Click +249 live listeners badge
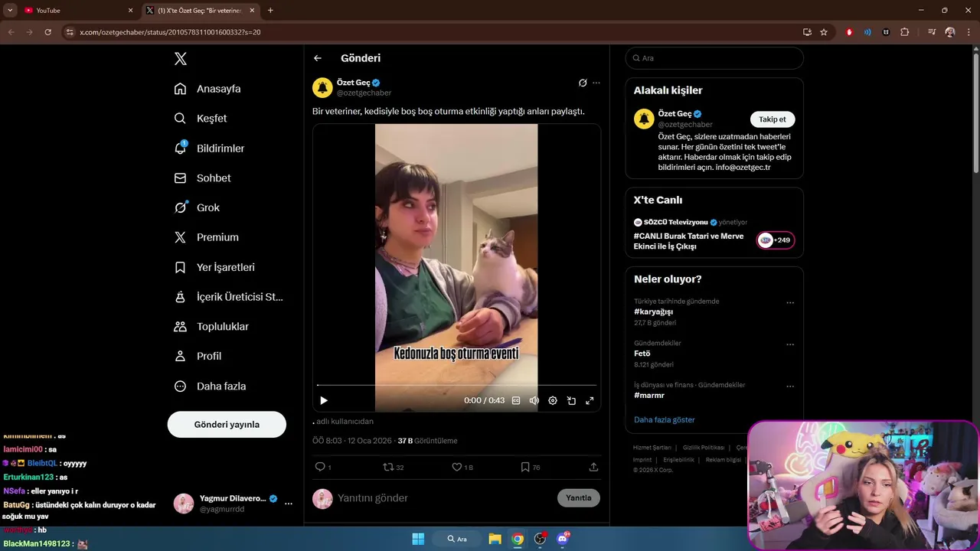This screenshot has width=980, height=551. [776, 240]
